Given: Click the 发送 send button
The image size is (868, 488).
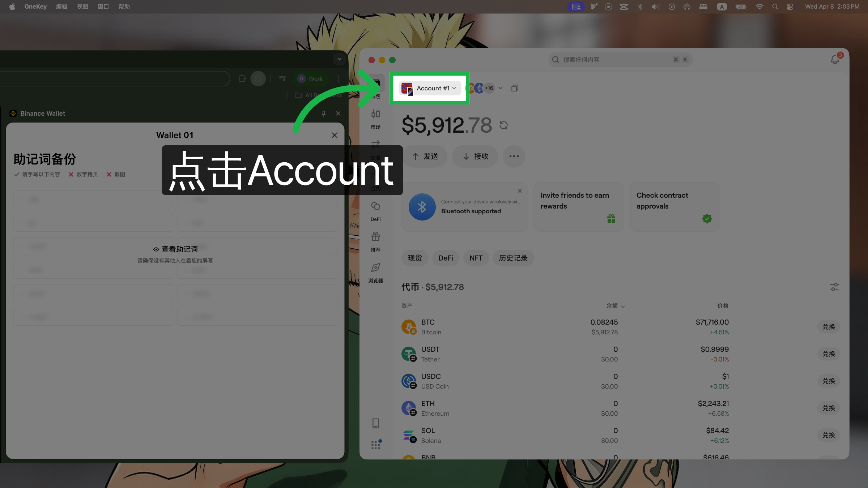Looking at the screenshot, I should 425,156.
